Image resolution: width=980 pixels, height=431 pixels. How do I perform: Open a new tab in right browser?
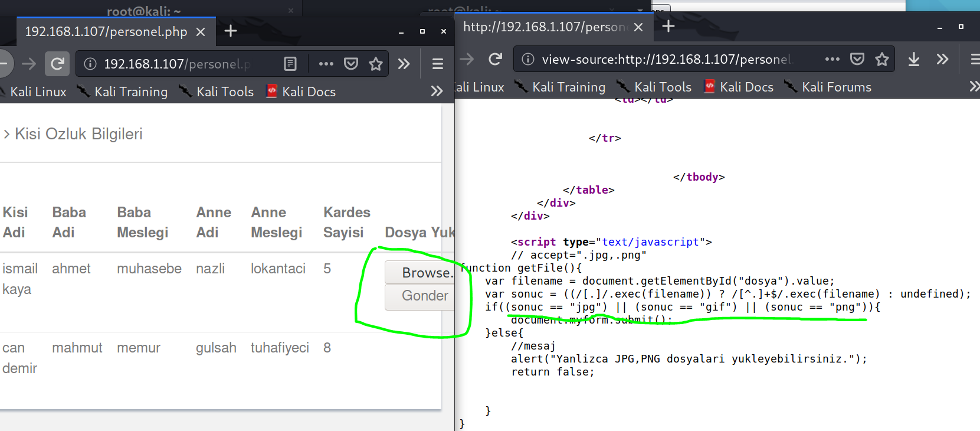(x=668, y=27)
